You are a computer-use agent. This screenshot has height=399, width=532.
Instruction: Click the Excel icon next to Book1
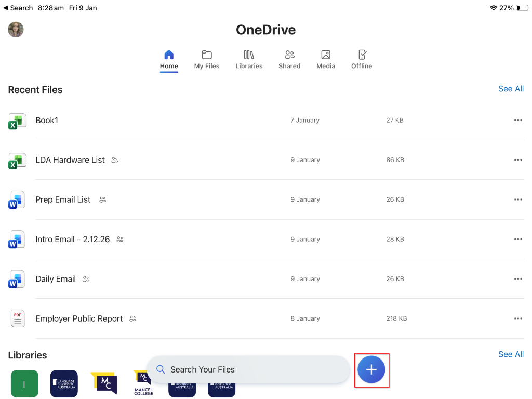pos(17,121)
